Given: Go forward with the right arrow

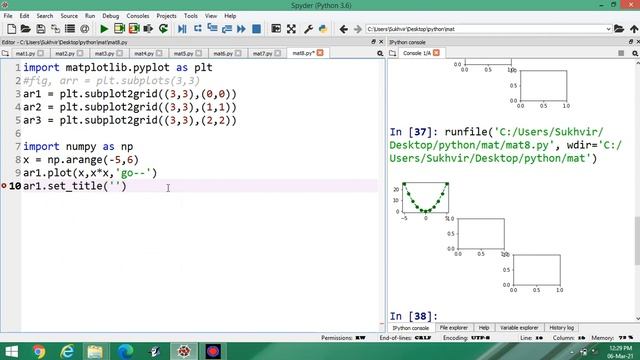Looking at the screenshot, I should pos(358,29).
